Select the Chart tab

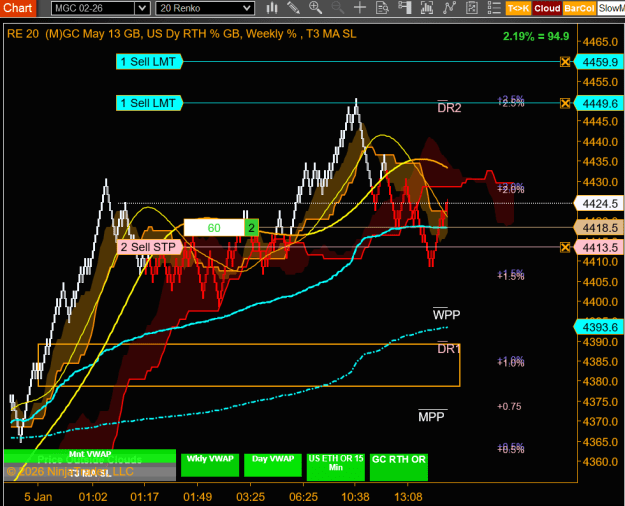[x=18, y=8]
